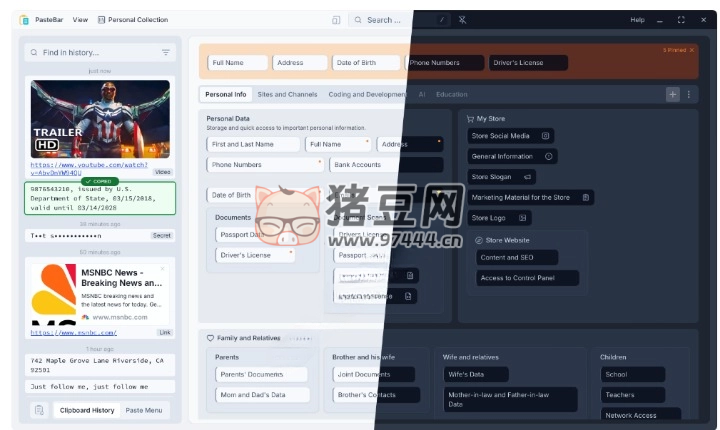This screenshot has height=430, width=720.
Task: Click the pin-off icon in title bar
Action: (462, 19)
